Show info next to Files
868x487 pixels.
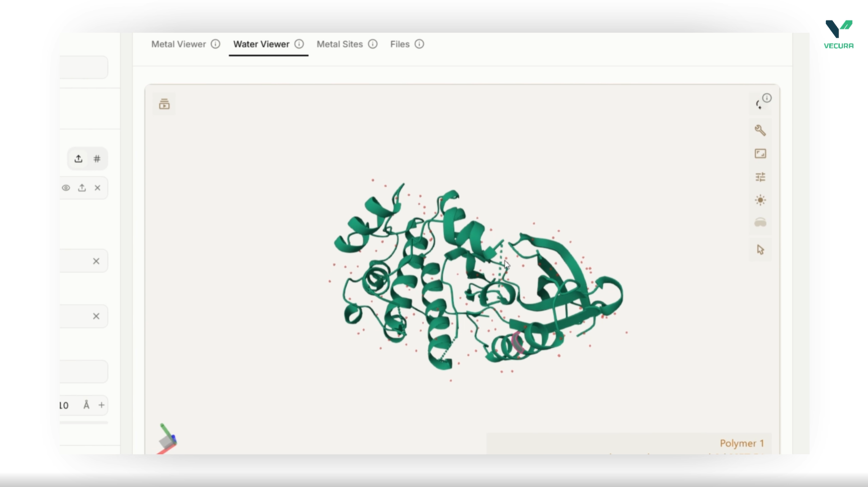(419, 44)
